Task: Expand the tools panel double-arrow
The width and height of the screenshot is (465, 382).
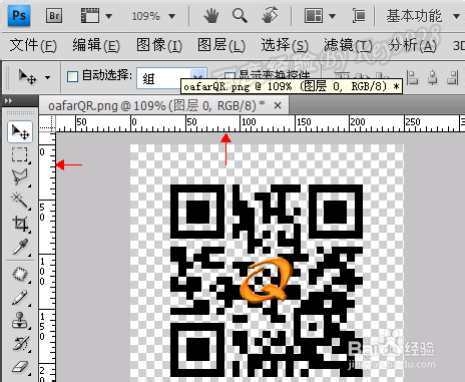Action: pos(8,101)
